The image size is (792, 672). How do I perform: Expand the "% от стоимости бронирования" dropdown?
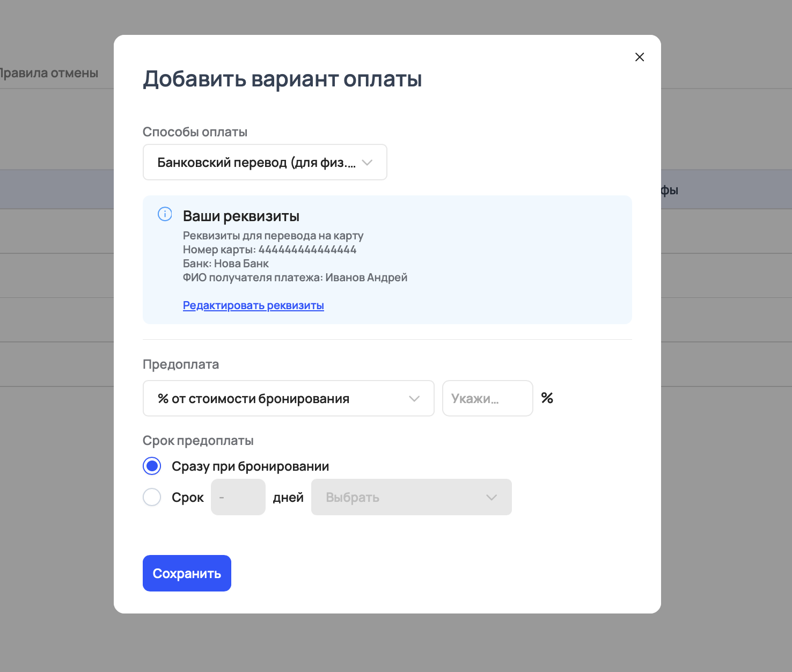pos(279,399)
